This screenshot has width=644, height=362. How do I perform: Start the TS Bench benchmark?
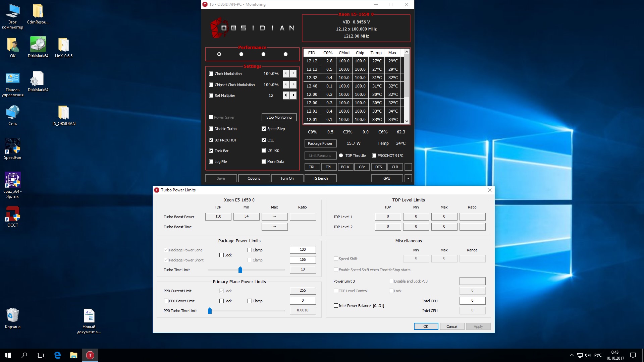(320, 178)
